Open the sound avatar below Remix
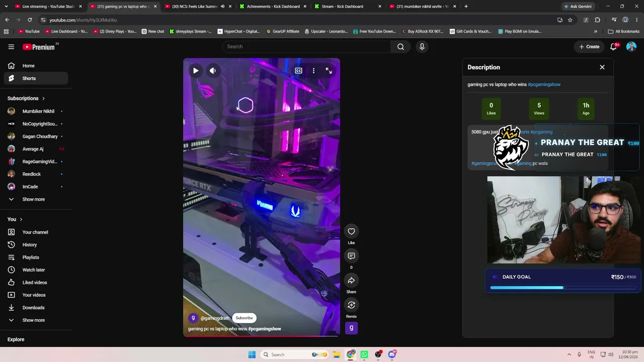 pos(351,328)
